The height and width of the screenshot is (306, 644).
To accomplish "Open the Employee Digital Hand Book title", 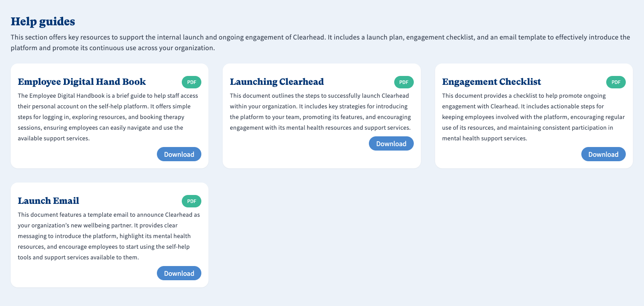I will coord(82,82).
